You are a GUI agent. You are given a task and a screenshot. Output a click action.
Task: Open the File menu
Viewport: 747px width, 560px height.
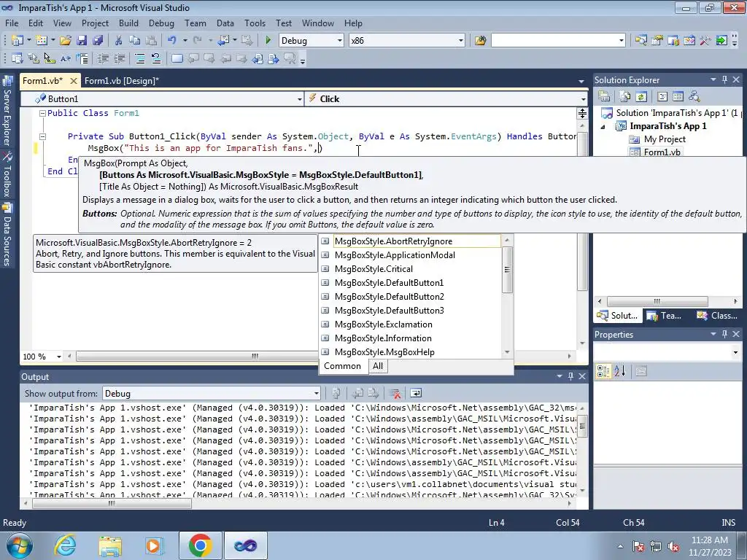pyautogui.click(x=12, y=23)
